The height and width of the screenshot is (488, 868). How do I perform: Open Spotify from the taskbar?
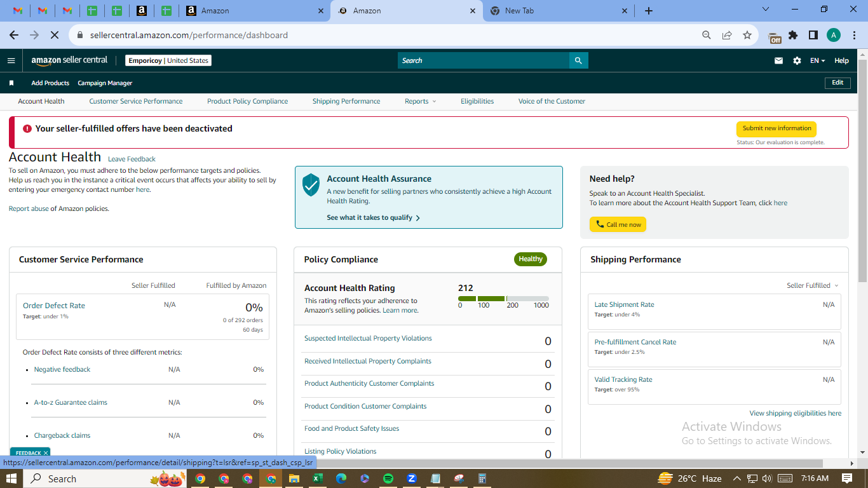tap(388, 478)
